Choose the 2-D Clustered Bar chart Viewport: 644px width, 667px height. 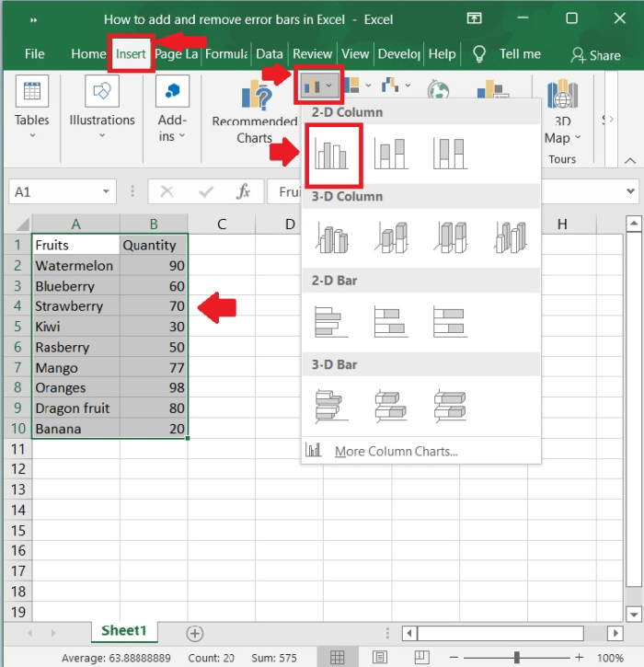331,322
